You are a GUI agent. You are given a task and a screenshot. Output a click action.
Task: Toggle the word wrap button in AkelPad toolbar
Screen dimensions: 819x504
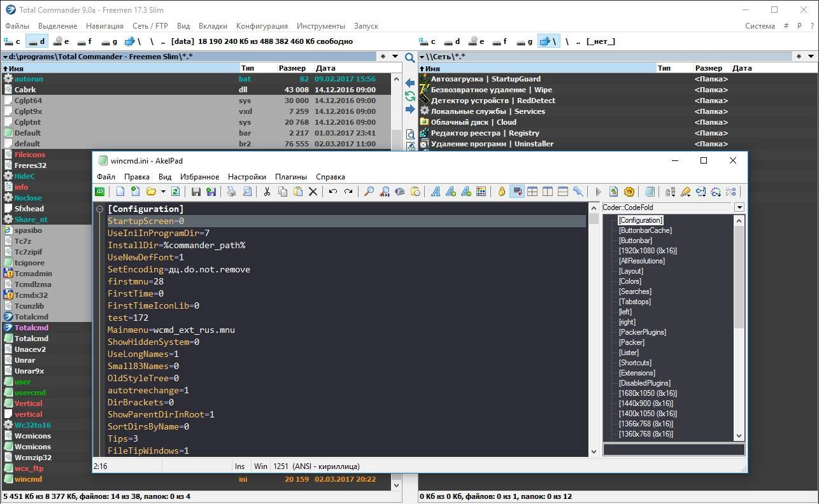517,192
